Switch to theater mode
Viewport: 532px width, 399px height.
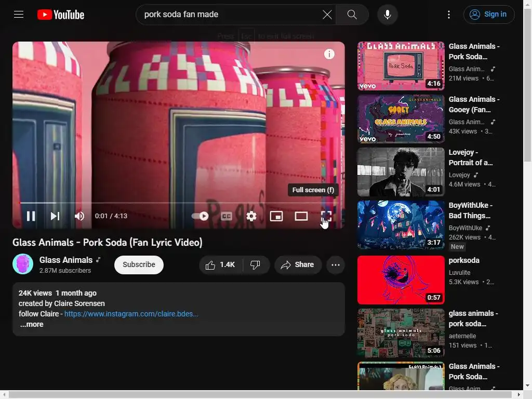(x=301, y=216)
